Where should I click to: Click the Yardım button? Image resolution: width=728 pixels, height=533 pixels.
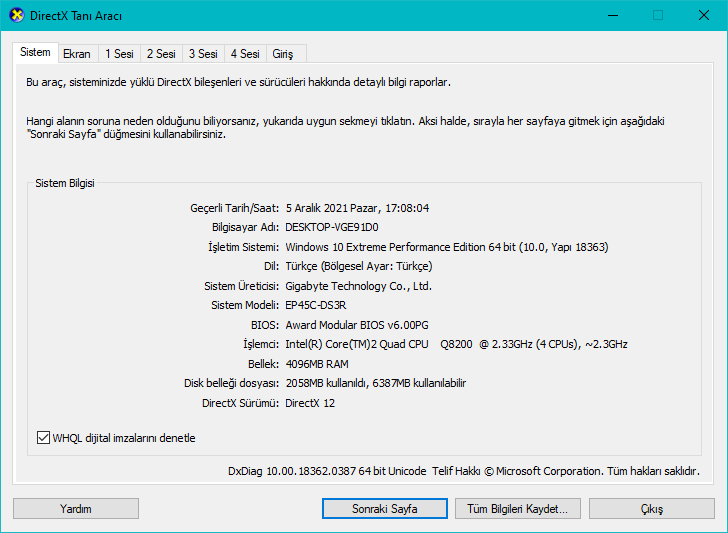pyautogui.click(x=76, y=509)
